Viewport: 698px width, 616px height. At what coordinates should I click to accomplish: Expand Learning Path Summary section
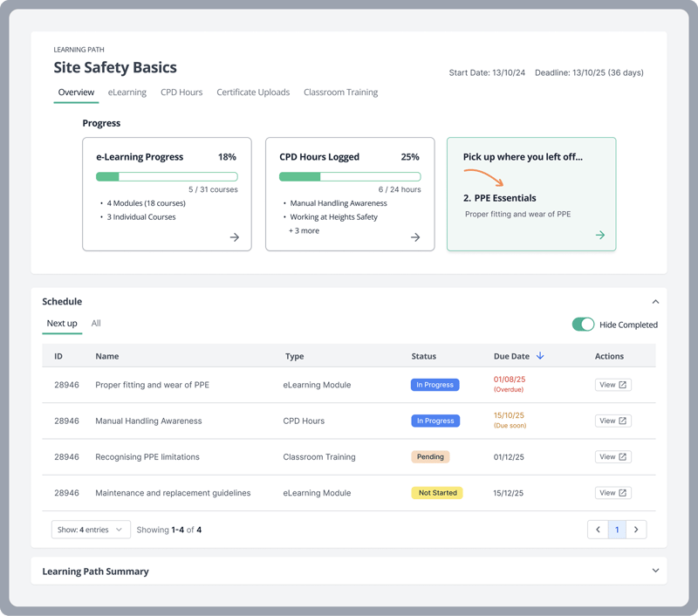coord(655,572)
